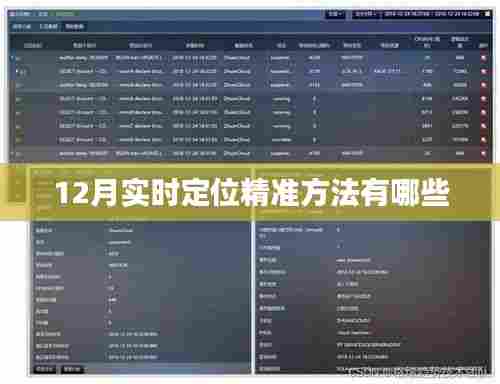The image size is (500, 384).
Task: Expand the last table row using its arrow
Action: (x=13, y=154)
